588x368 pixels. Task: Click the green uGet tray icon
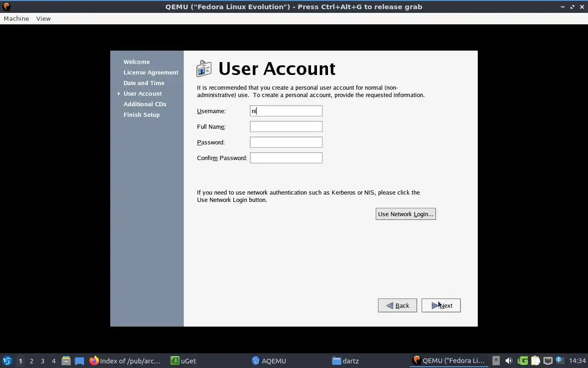coord(522,361)
